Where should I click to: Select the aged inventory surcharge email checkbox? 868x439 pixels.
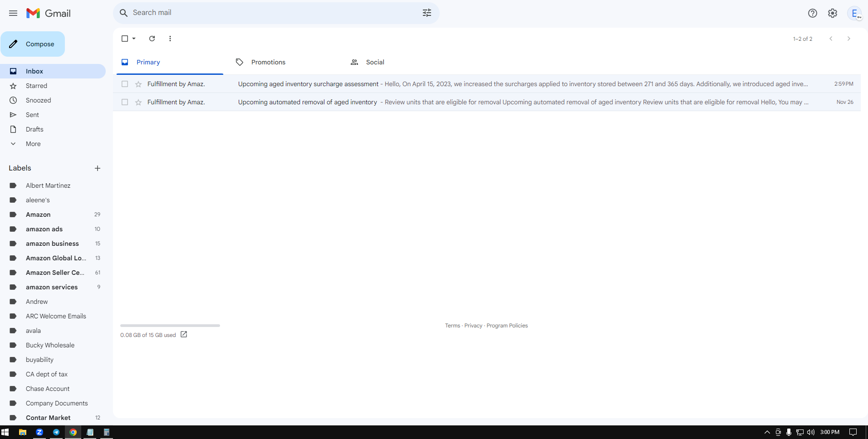(125, 84)
